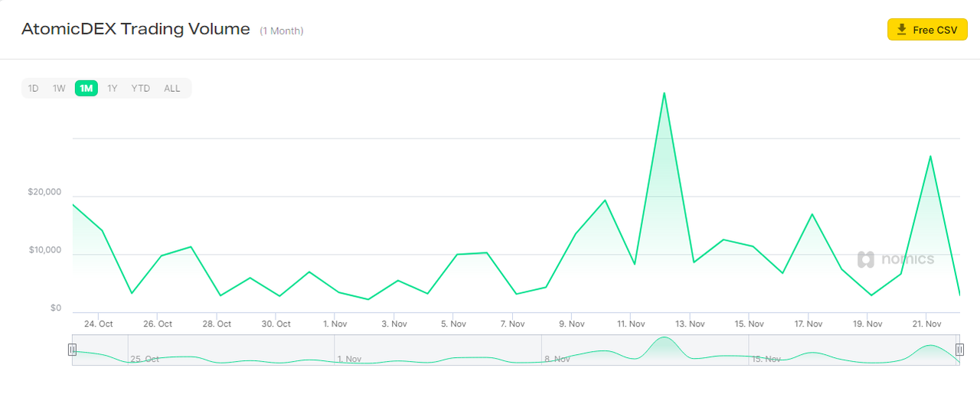This screenshot has width=980, height=397.
Task: Click the $10,000 y-axis label
Action: click(x=44, y=250)
